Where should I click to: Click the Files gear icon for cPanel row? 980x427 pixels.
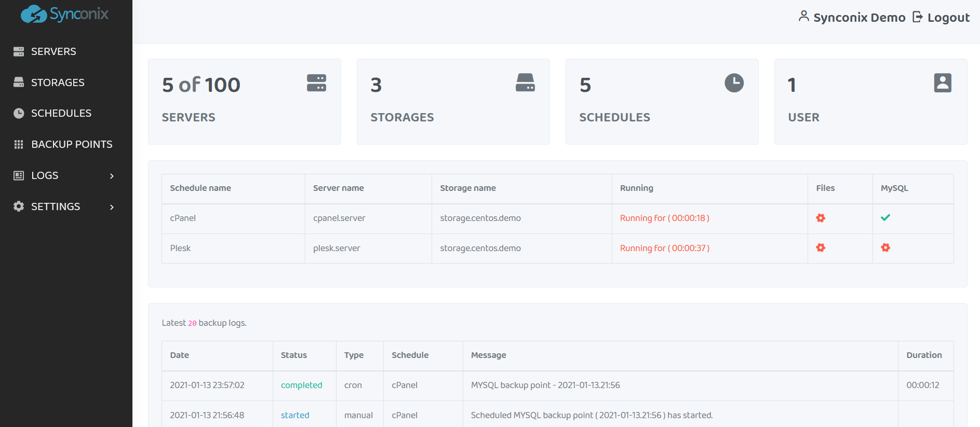(x=821, y=218)
